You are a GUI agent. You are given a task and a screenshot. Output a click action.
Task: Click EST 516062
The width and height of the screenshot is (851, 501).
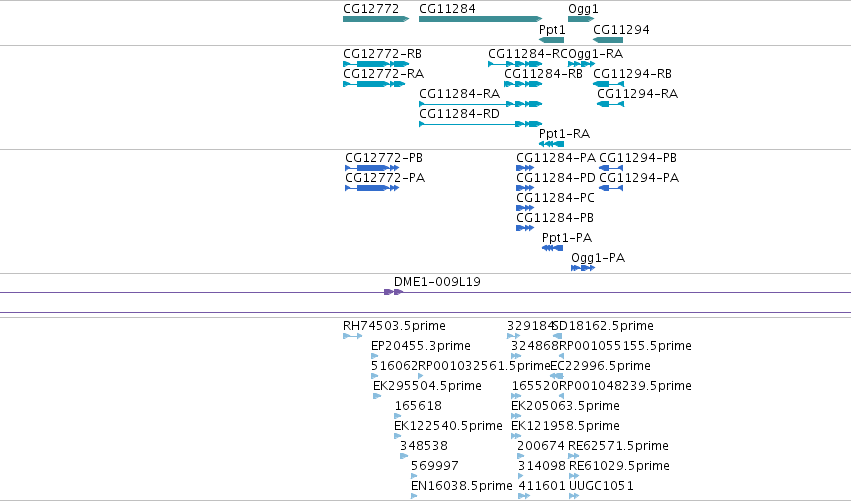(x=395, y=366)
